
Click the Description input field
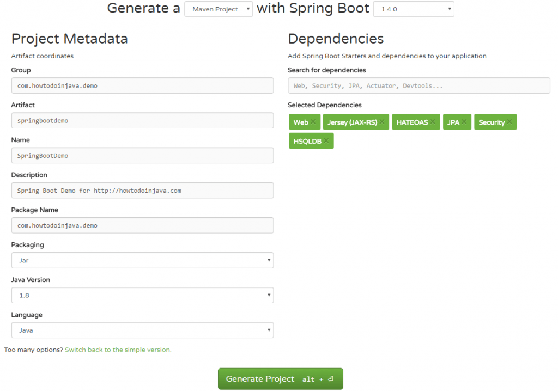pyautogui.click(x=142, y=190)
